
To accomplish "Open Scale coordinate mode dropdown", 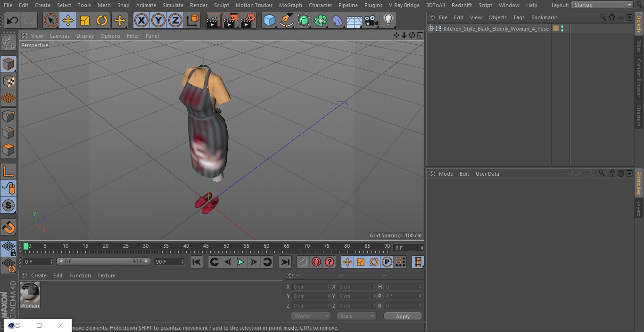I will [356, 316].
